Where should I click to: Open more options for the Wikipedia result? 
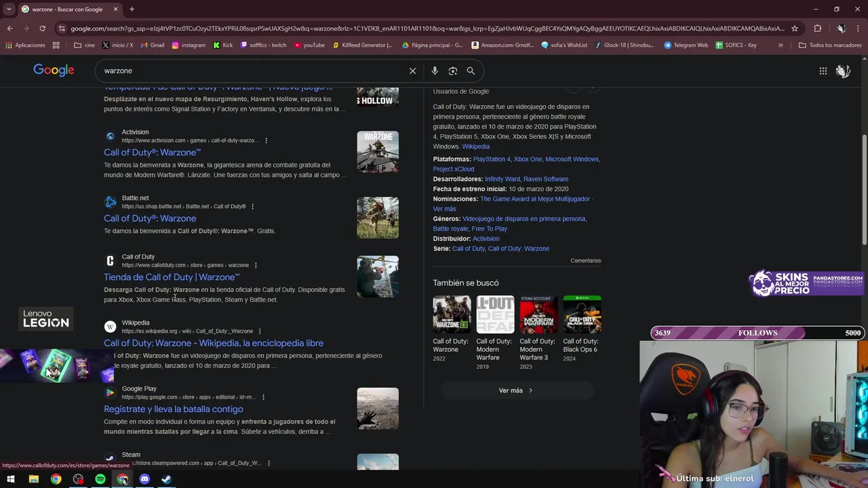click(259, 331)
